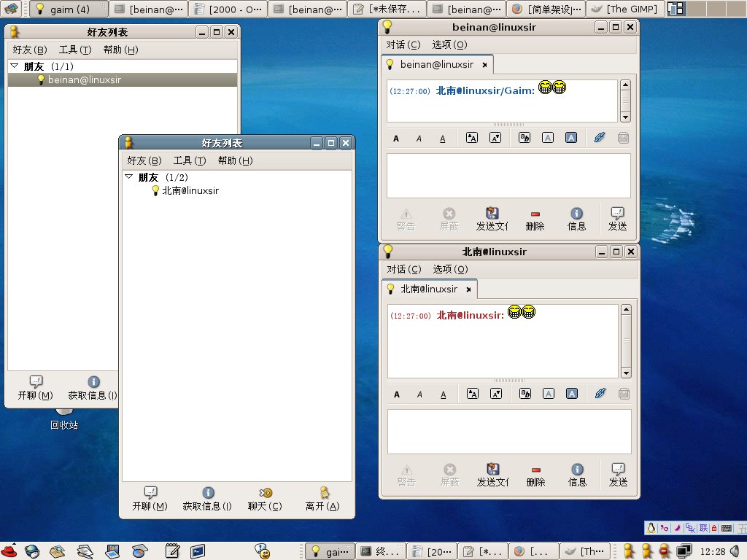
Task: Click the insert link icon in the 北南@linuxsir chat
Action: pyautogui.click(x=600, y=394)
